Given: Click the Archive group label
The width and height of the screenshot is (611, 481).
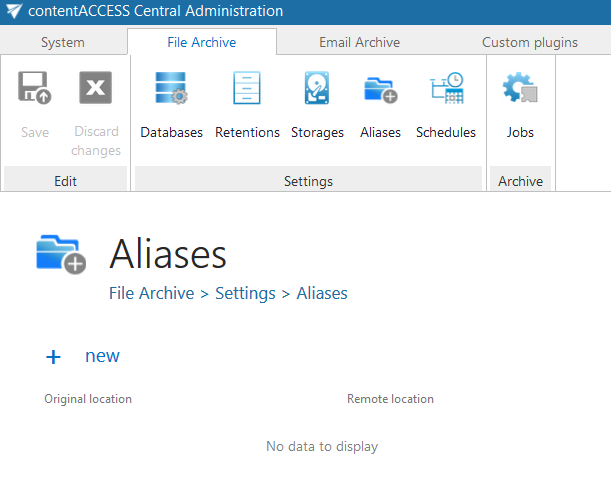Looking at the screenshot, I should tap(521, 181).
